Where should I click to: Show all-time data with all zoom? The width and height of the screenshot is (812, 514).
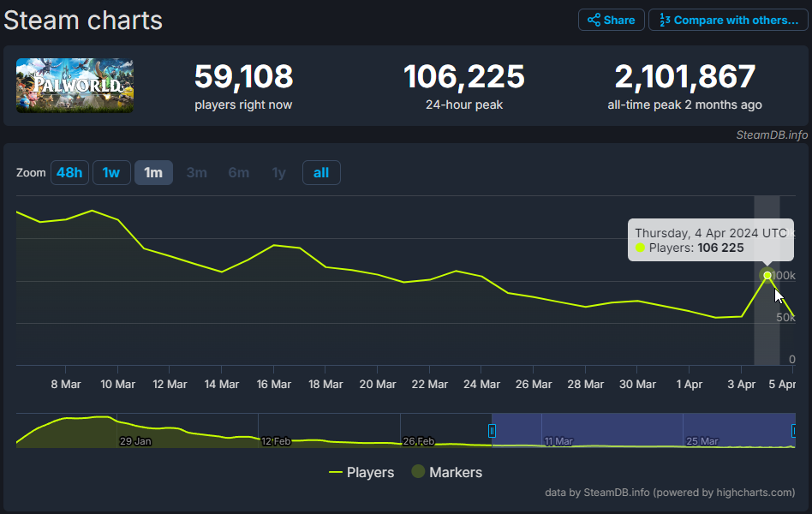tap(321, 173)
